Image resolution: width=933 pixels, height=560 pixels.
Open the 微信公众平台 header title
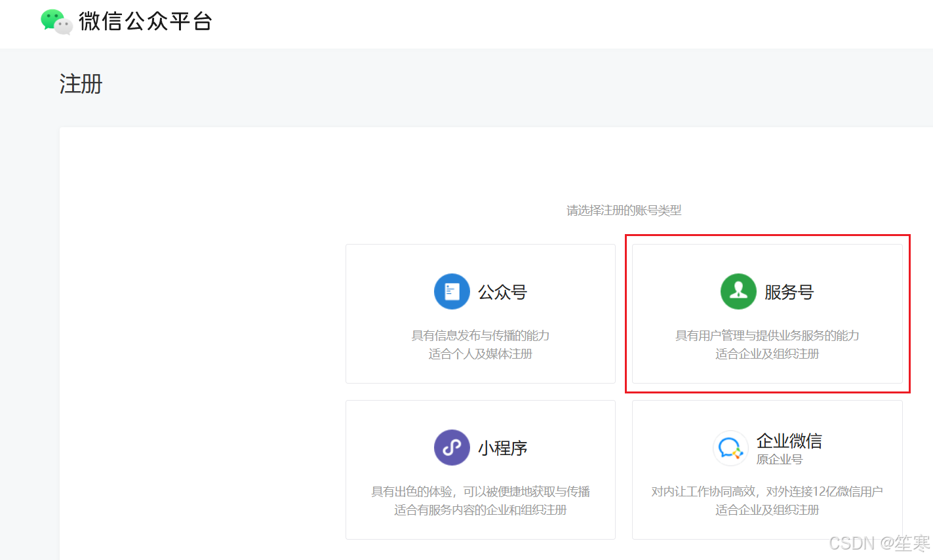pyautogui.click(x=146, y=21)
